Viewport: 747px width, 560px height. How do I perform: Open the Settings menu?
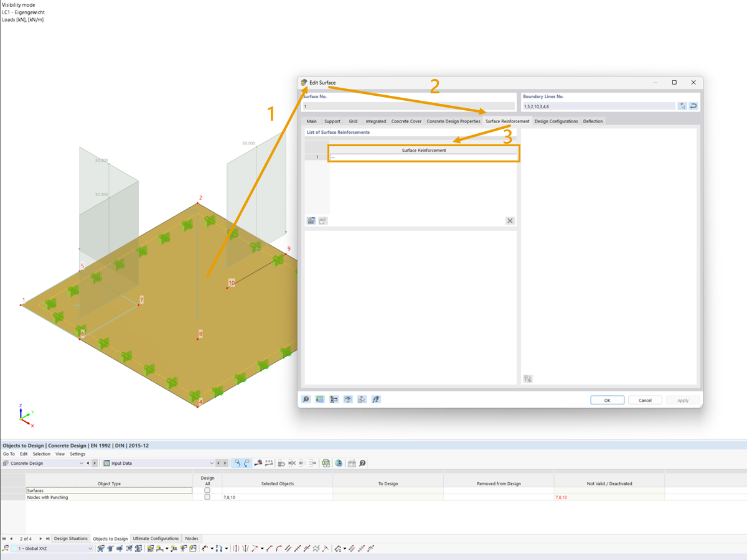tap(78, 454)
